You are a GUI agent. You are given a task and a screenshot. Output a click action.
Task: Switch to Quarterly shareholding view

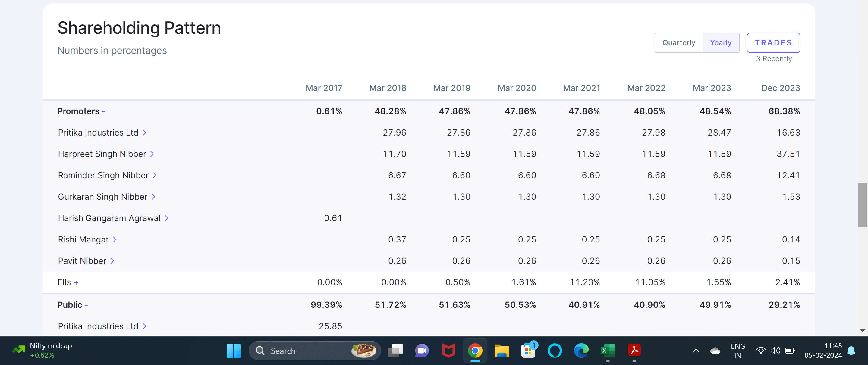pyautogui.click(x=678, y=43)
